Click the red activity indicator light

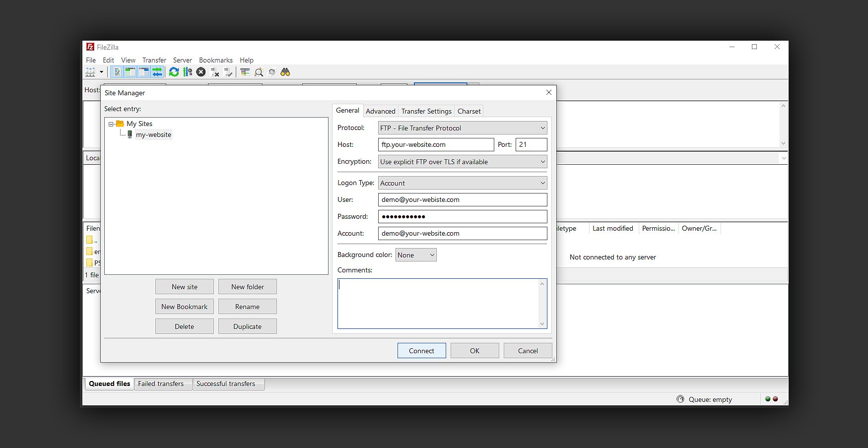click(x=775, y=399)
